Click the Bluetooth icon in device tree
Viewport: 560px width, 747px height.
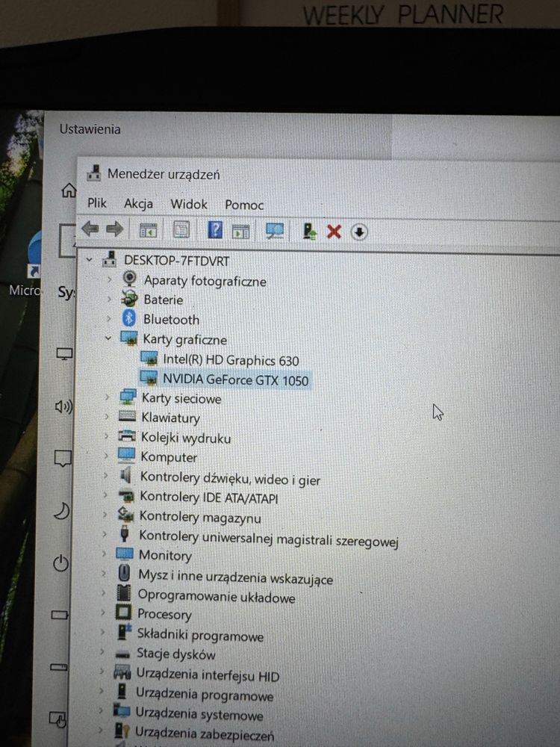(129, 317)
